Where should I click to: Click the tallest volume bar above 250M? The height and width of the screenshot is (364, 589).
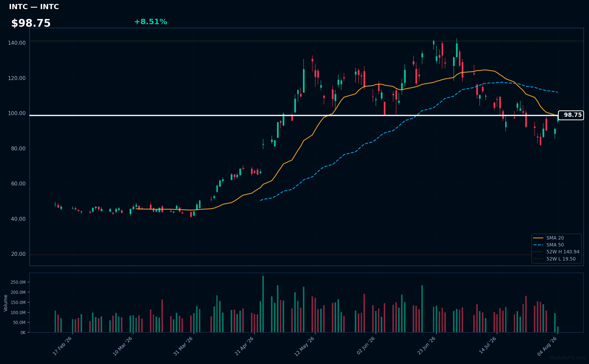pyautogui.click(x=263, y=304)
